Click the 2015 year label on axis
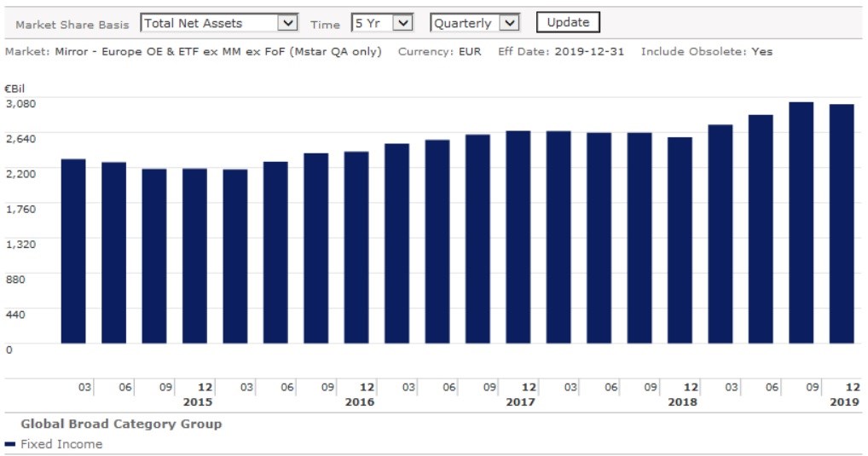Viewport: 868px width, 456px height. coord(198,401)
